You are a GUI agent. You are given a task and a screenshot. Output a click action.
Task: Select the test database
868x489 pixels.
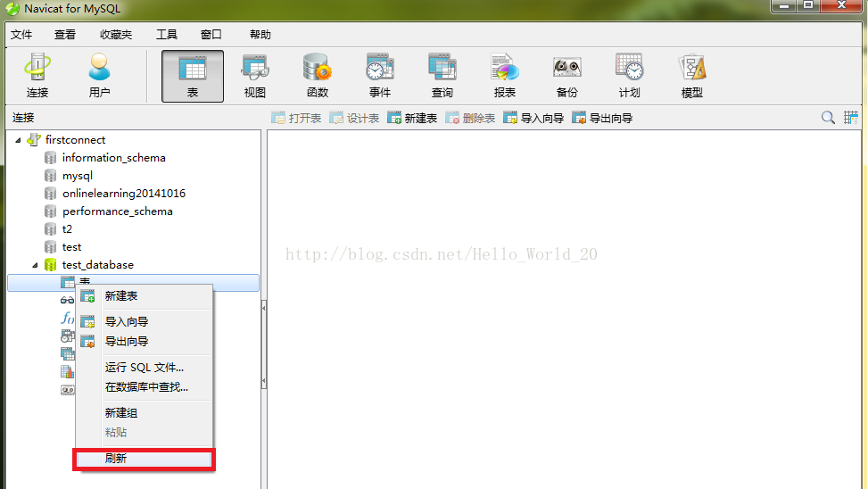pyautogui.click(x=71, y=247)
